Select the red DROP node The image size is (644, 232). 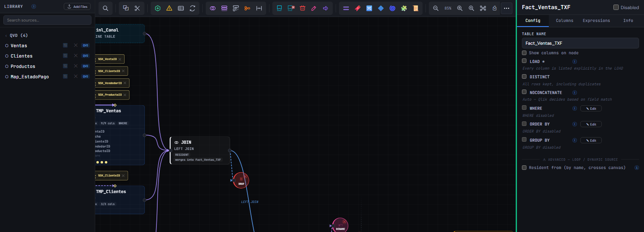coord(241,180)
